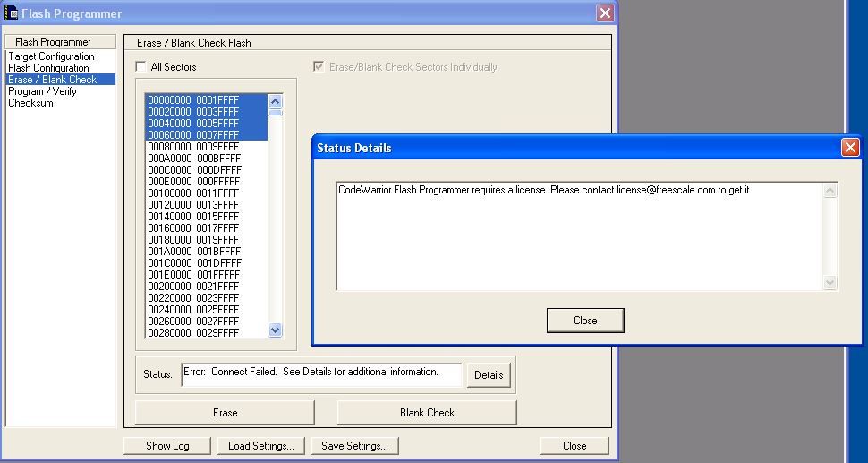Click sector list scroll down arrow
Screen dimensions: 868x463
coord(275,330)
